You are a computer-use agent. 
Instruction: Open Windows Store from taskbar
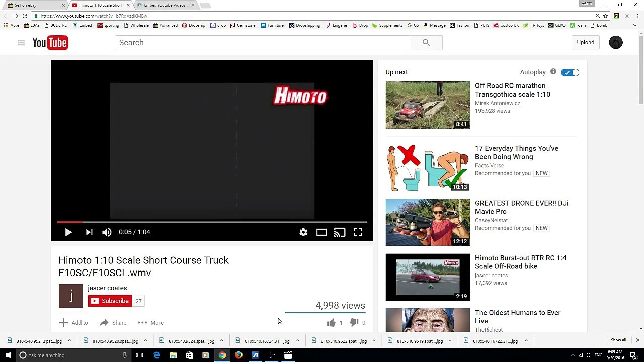tap(189, 355)
